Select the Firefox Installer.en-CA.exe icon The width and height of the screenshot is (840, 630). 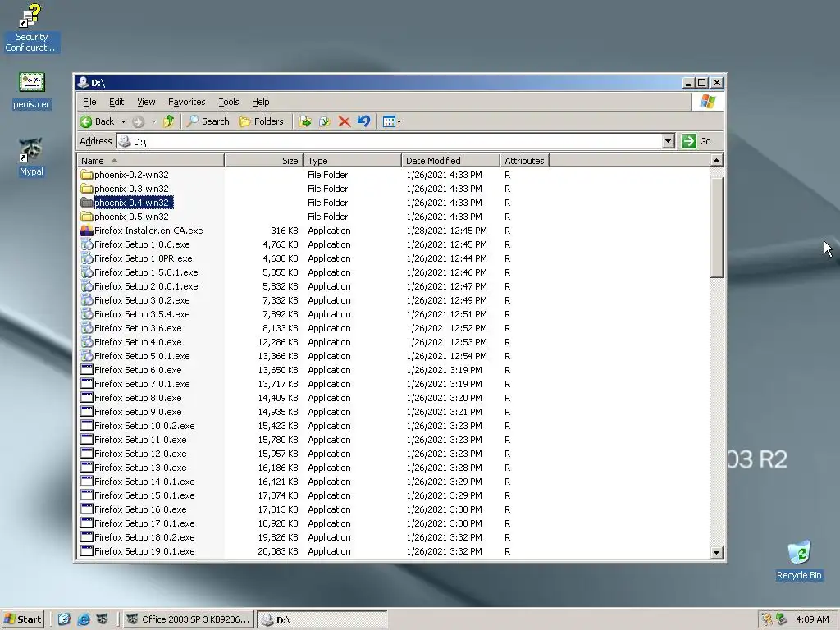(87, 231)
